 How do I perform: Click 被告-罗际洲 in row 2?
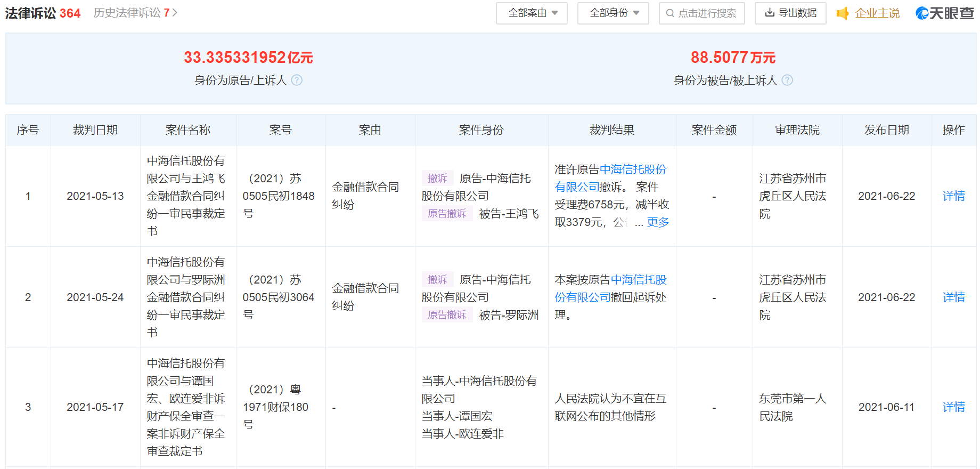click(x=509, y=315)
